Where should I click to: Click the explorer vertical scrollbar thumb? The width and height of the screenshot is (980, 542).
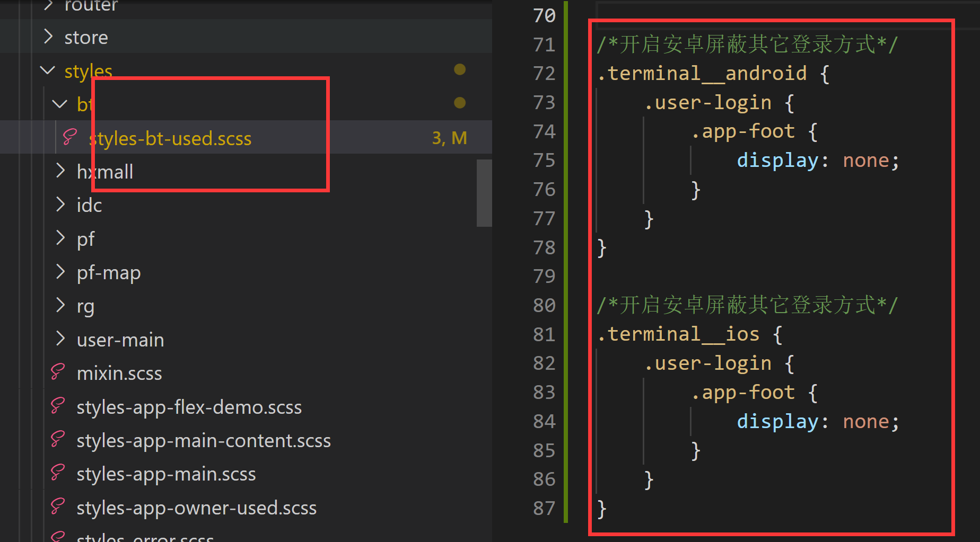tap(484, 193)
